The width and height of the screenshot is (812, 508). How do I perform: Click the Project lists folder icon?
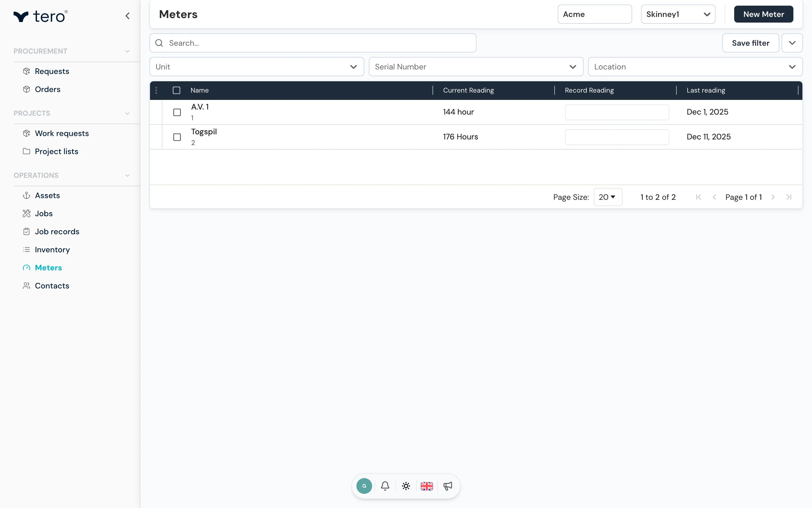pos(27,151)
